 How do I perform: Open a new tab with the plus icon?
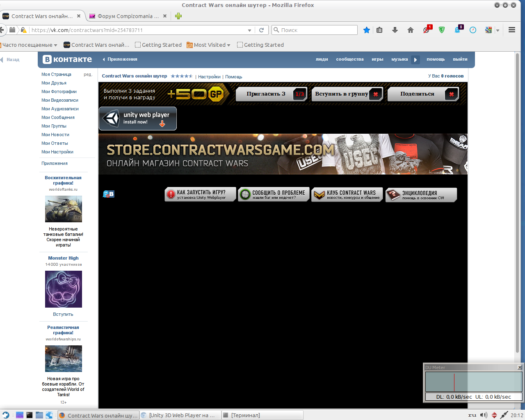[178, 16]
